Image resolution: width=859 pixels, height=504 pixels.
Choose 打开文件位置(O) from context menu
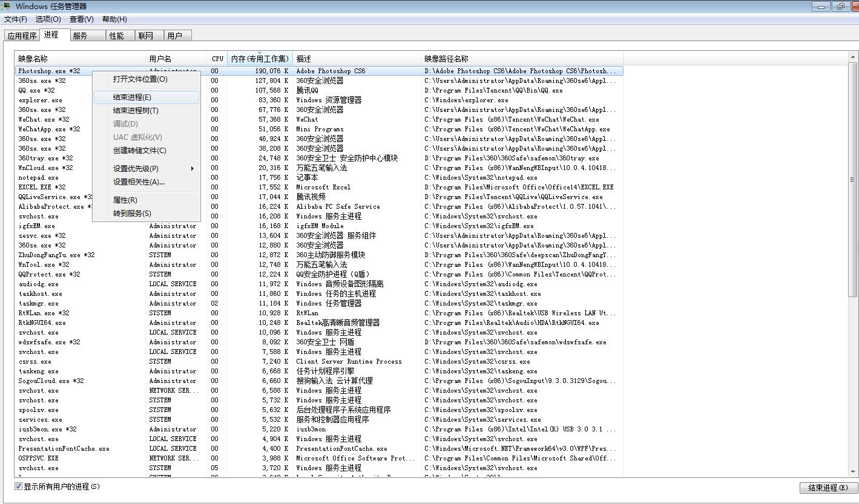pyautogui.click(x=146, y=79)
